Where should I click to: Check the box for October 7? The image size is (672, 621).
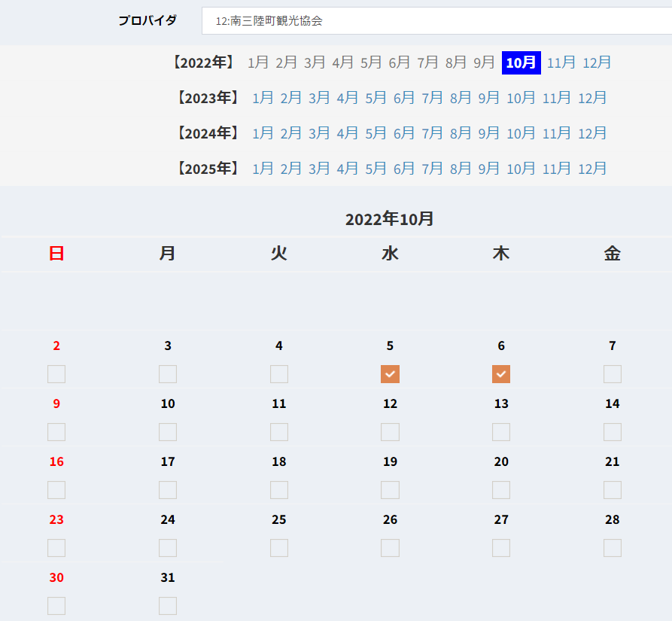pyautogui.click(x=613, y=374)
